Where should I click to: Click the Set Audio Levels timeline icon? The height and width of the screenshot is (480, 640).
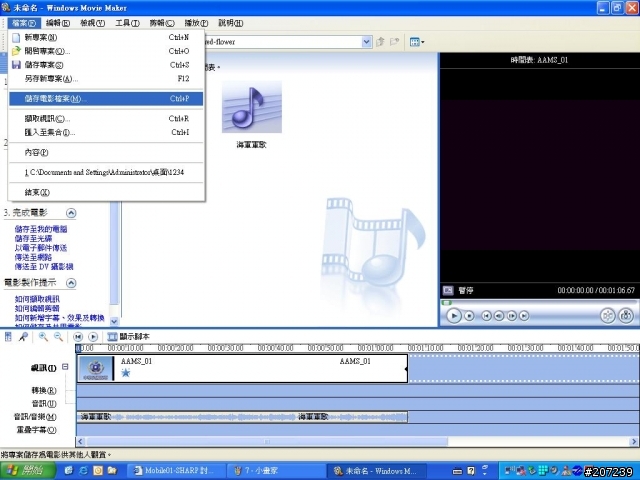click(8, 337)
